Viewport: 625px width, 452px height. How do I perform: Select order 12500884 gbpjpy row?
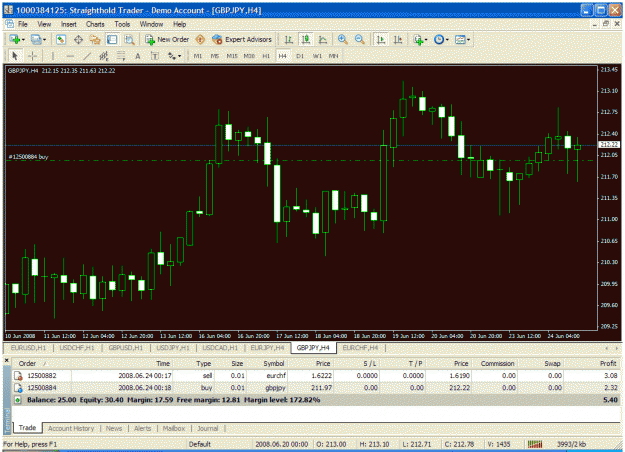(317, 388)
